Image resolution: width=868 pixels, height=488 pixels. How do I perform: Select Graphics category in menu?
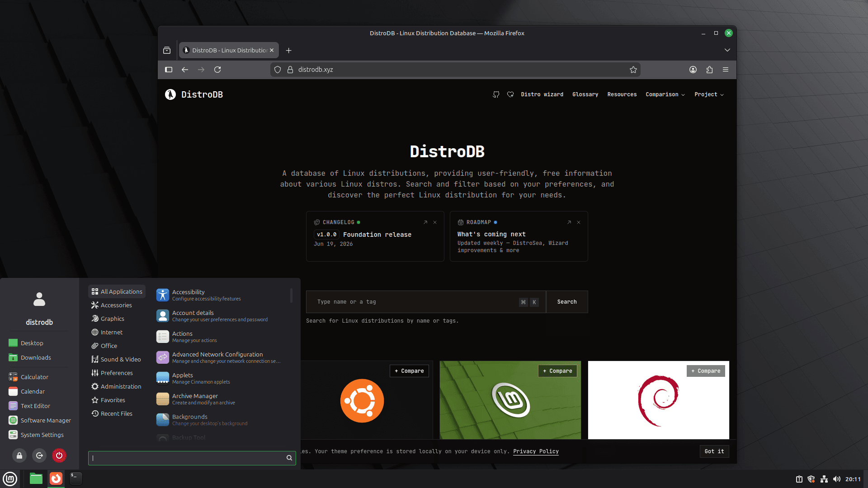point(117,319)
